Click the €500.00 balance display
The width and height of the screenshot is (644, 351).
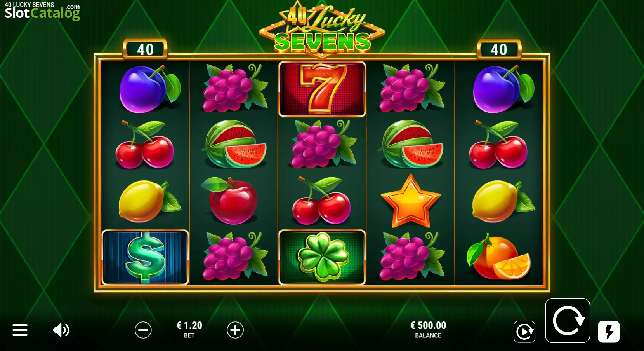428,329
